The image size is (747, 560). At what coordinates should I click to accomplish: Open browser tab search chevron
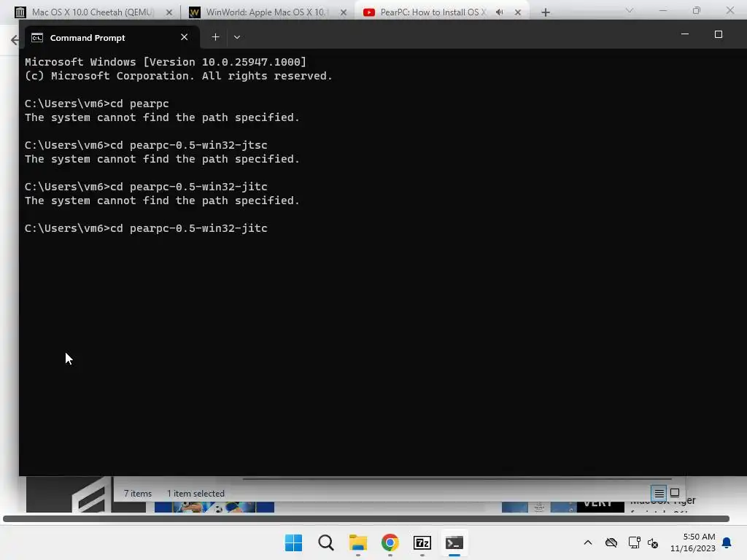point(630,10)
